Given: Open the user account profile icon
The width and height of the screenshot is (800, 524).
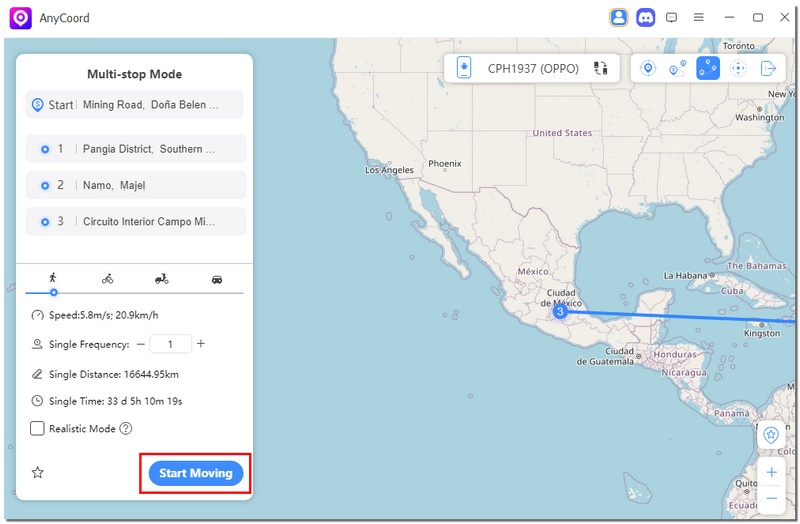Looking at the screenshot, I should pyautogui.click(x=619, y=17).
